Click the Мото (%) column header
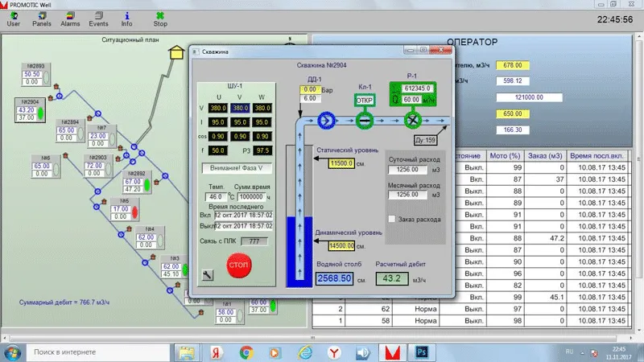The height and width of the screenshot is (362, 644). (505, 156)
